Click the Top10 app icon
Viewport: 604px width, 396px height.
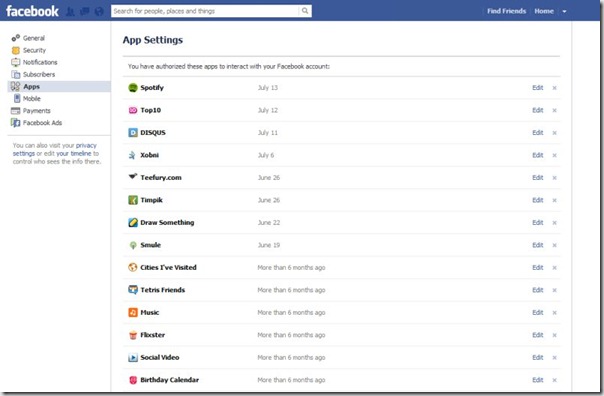pyautogui.click(x=133, y=110)
